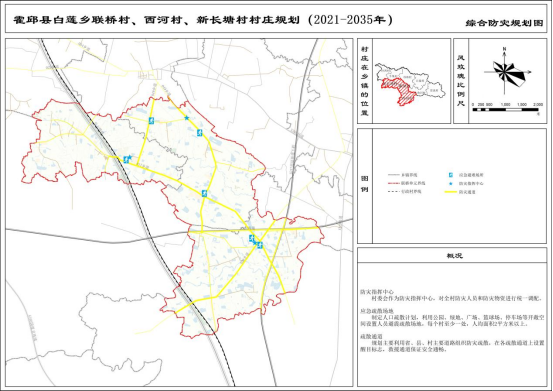Click the 图例 legend panel label
This screenshot has width=553, height=391.
point(365,184)
